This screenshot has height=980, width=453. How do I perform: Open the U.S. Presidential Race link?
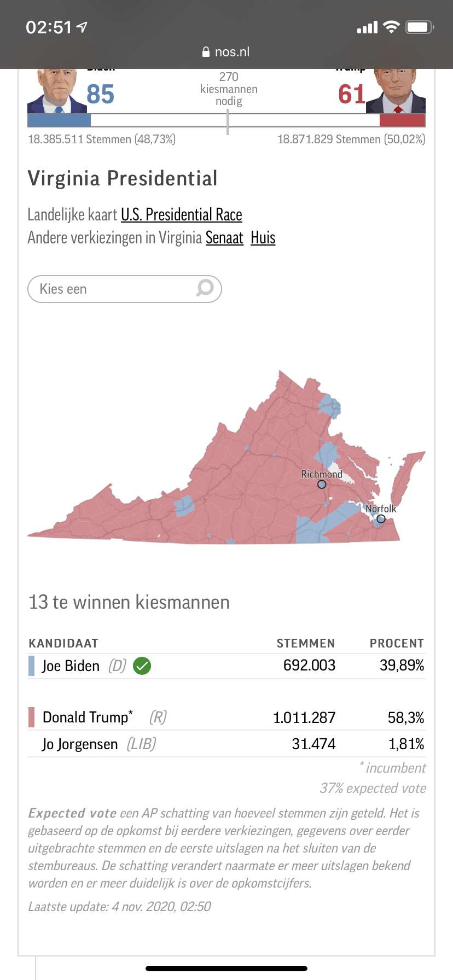[182, 214]
